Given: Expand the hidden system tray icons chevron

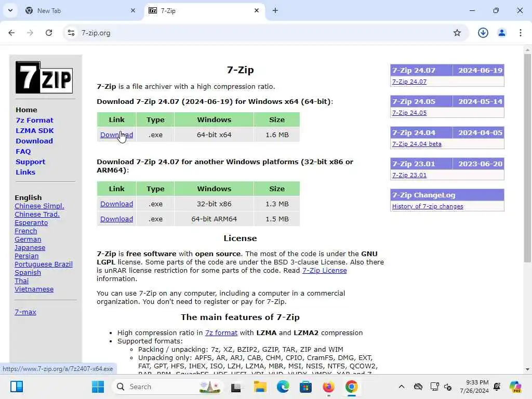Looking at the screenshot, I should [402, 387].
